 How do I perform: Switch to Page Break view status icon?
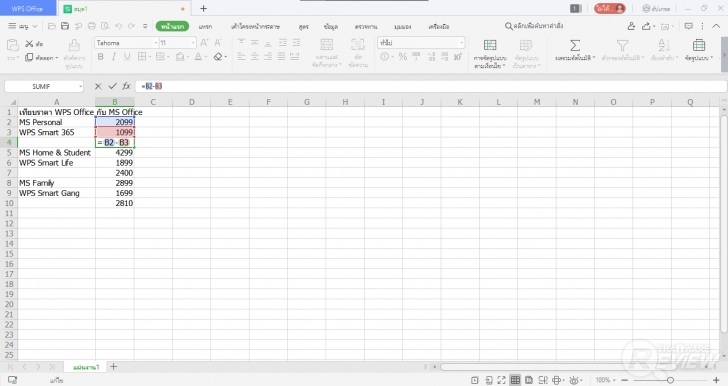(543, 380)
